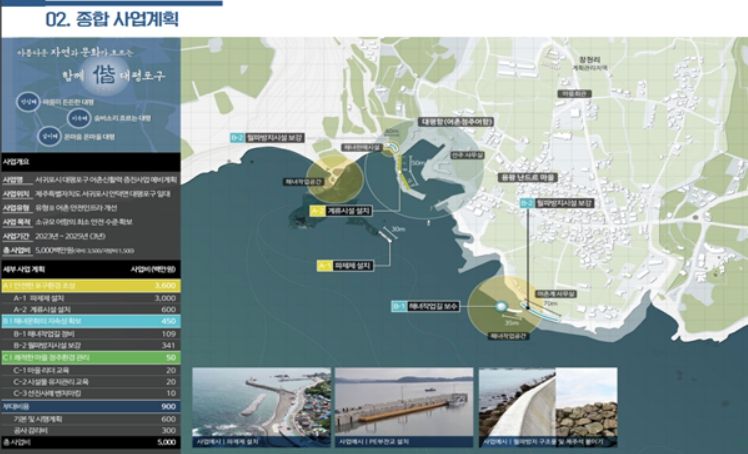748x454 pixels.
Task: Select the green 'C' row with 50
Action: point(91,358)
